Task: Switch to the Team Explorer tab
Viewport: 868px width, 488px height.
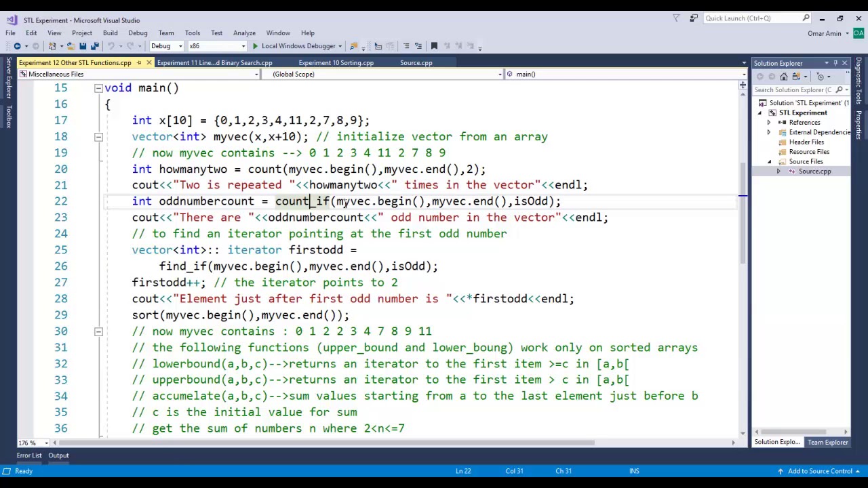Action: [827, 443]
